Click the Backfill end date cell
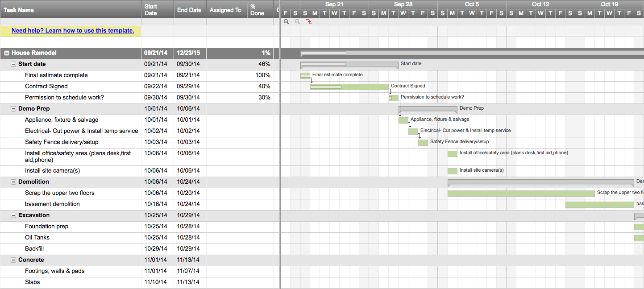The height and width of the screenshot is (289, 644). (188, 249)
